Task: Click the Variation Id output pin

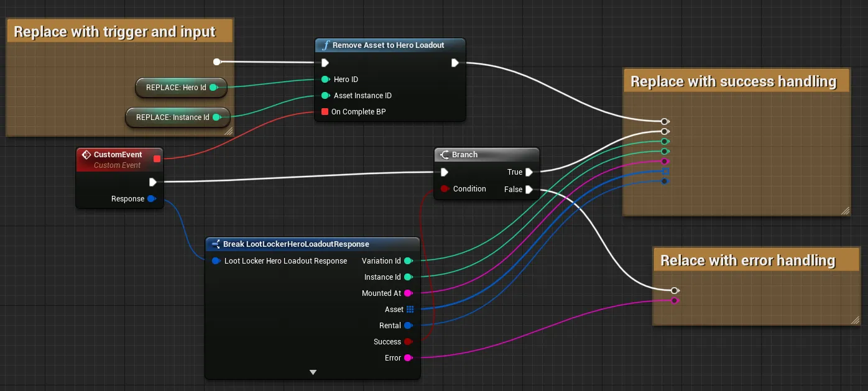Action: coord(409,261)
